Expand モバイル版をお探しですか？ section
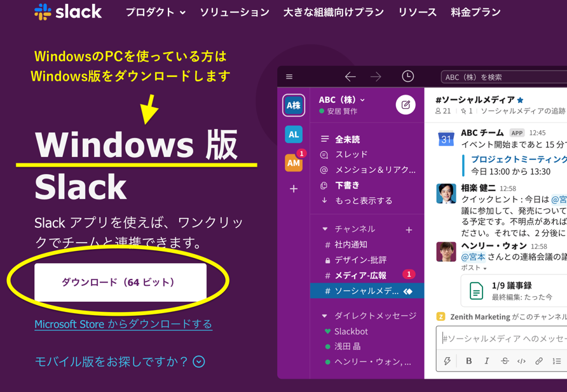 120,362
